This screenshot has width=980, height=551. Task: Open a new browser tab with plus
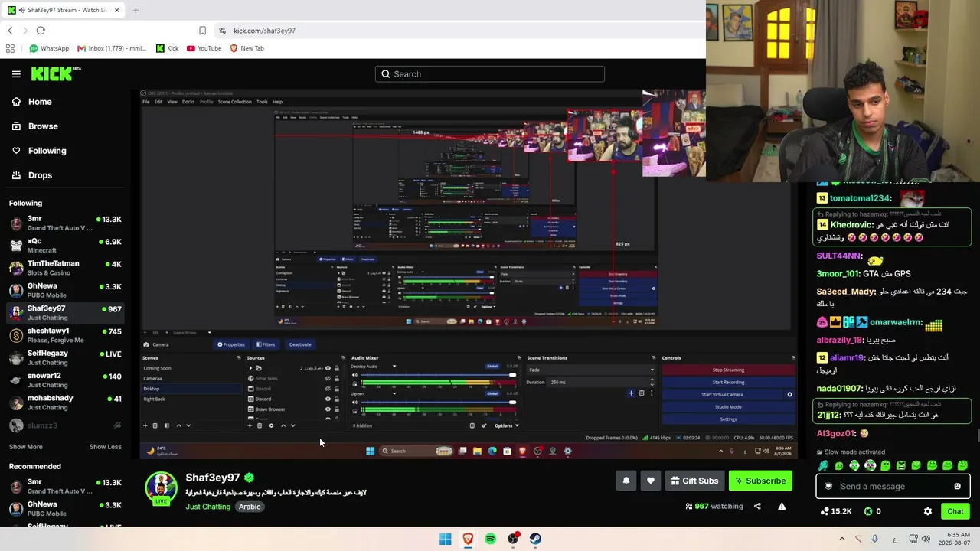136,10
